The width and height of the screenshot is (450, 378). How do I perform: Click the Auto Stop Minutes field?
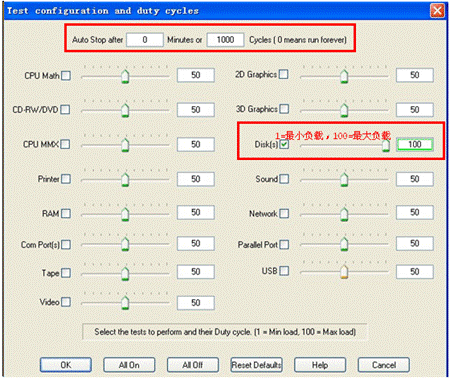coord(145,40)
